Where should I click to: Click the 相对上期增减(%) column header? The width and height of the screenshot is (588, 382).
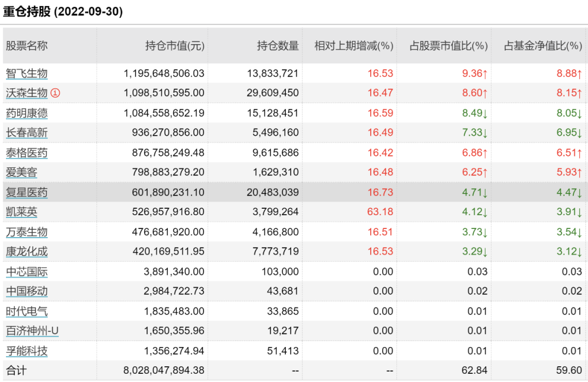(x=354, y=46)
